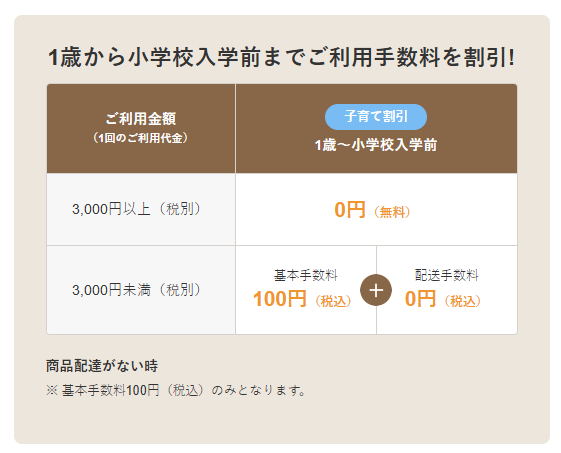
Task: Click （税込） next to 100円
Action: tap(333, 301)
